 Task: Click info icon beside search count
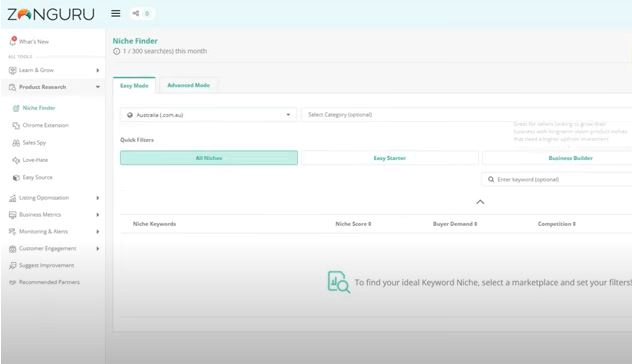coord(116,51)
